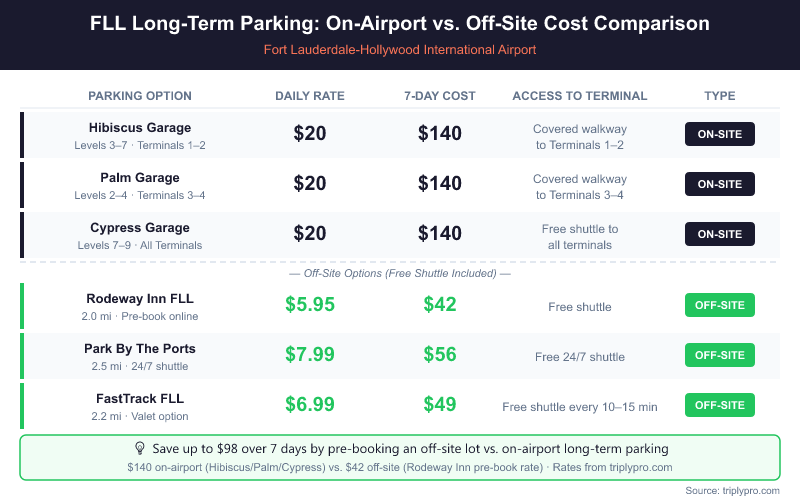Viewport: 800px width, 500px height.
Task: Click the FastTrack FLL $6.99 rate
Action: 310,405
